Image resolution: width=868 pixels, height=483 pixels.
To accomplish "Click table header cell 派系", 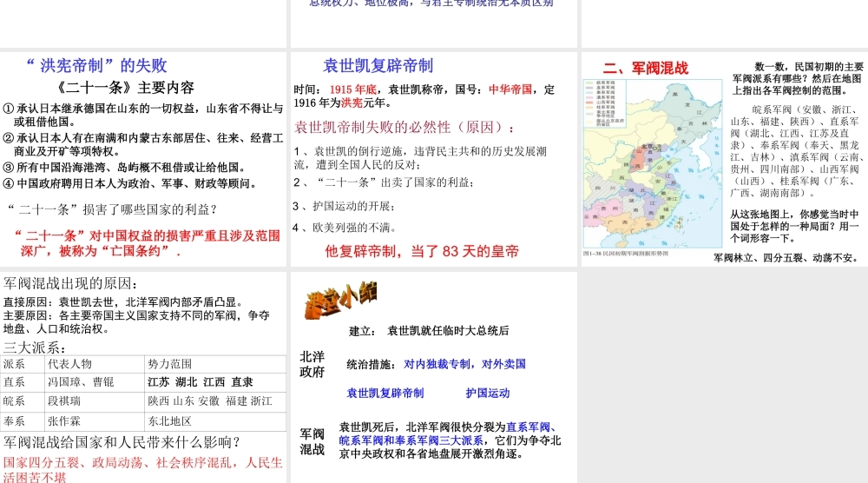I will (x=23, y=364).
